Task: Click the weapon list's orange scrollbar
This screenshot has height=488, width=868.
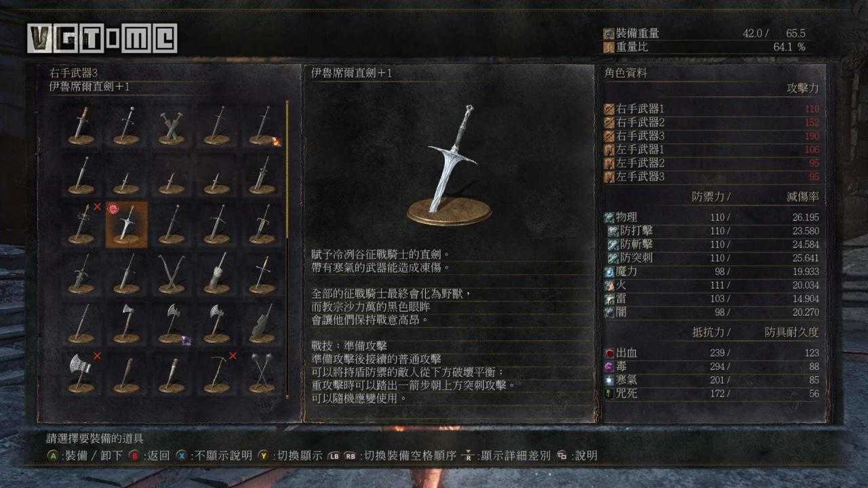Action: pyautogui.click(x=287, y=169)
